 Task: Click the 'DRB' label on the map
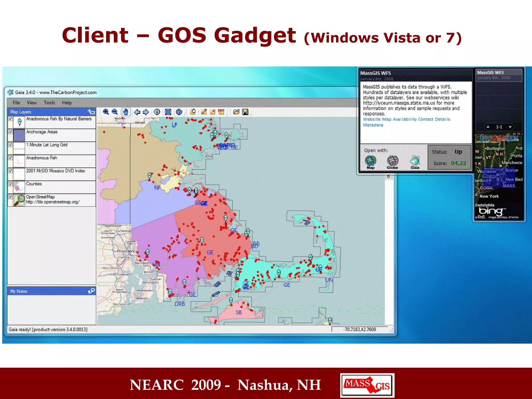click(180, 304)
